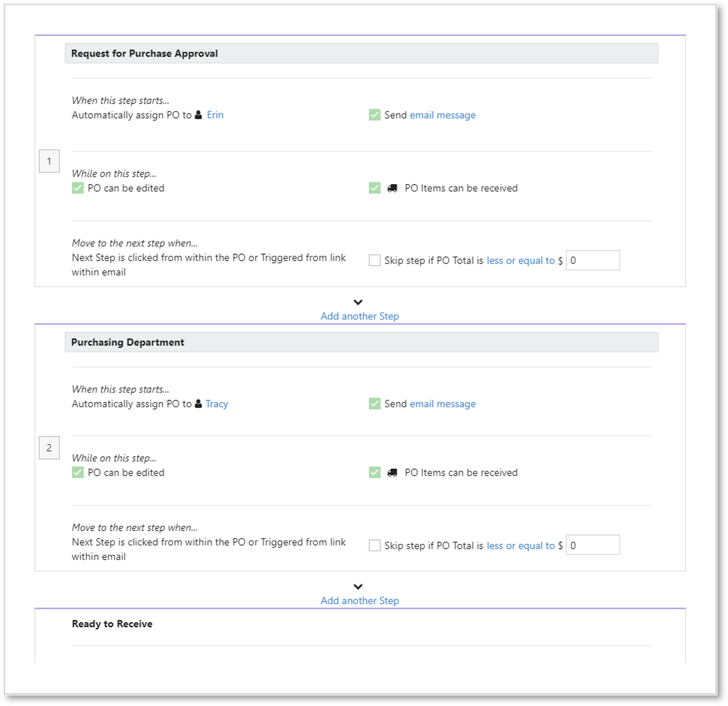Open the 'less or equal to' selector in step 2
Image resolution: width=728 pixels, height=706 pixels.
tap(521, 546)
